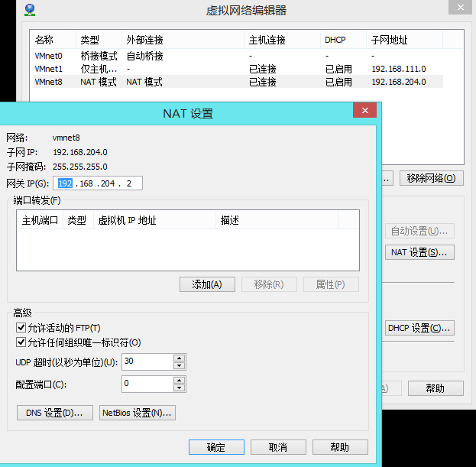Select the VMnet0 row in network list
The height and width of the screenshot is (467, 476).
coord(238,56)
